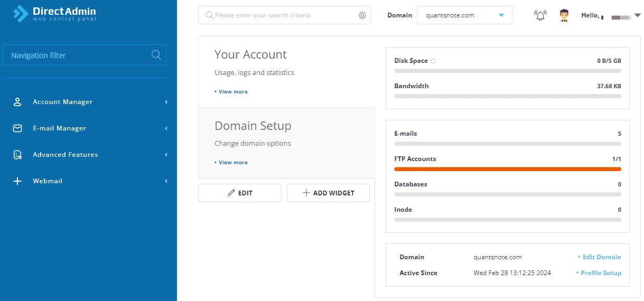Open Advanced Features menu item
The image size is (644, 301).
tap(66, 155)
